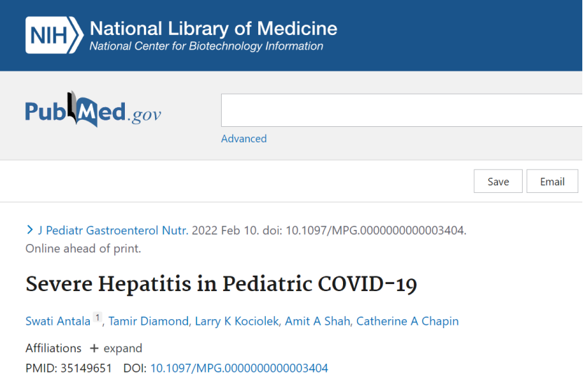Click author Swati Antala

point(58,321)
